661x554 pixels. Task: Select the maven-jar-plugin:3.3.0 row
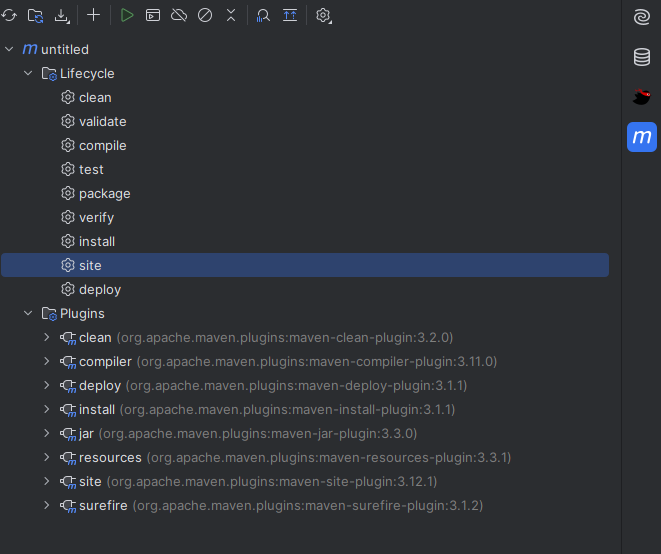pyautogui.click(x=305, y=433)
